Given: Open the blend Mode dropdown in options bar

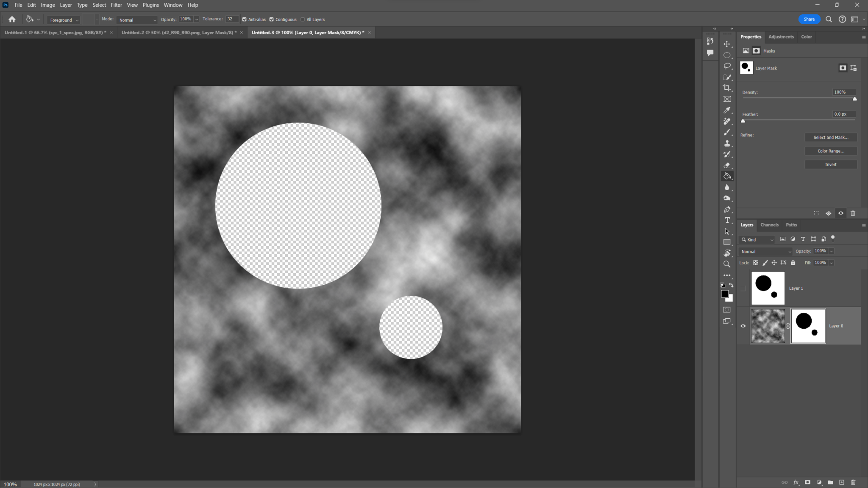Looking at the screenshot, I should point(136,19).
